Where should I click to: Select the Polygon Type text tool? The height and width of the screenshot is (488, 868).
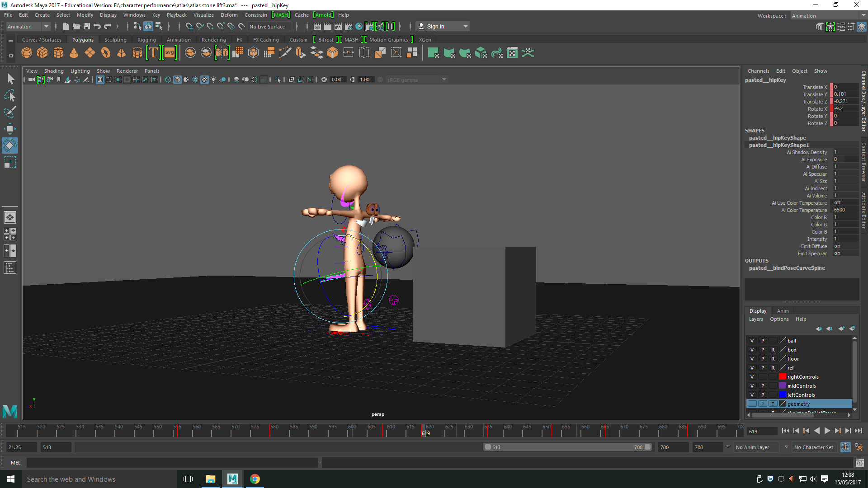(153, 52)
